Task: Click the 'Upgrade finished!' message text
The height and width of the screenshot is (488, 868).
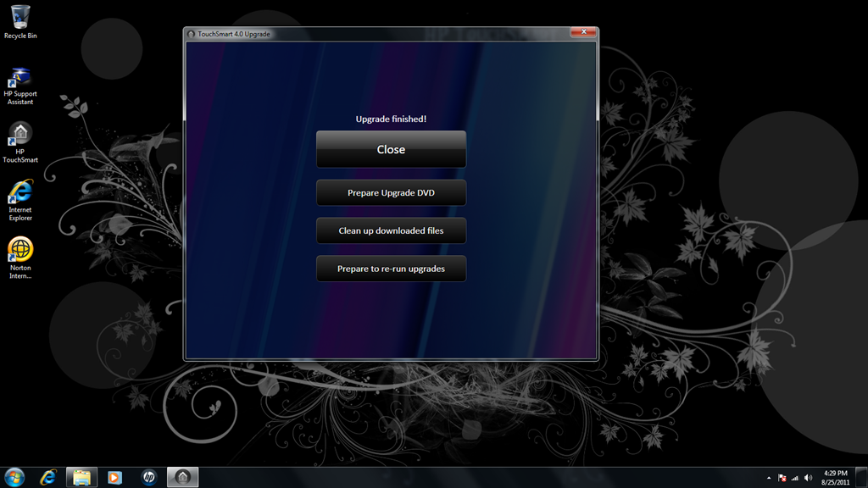Action: point(391,119)
